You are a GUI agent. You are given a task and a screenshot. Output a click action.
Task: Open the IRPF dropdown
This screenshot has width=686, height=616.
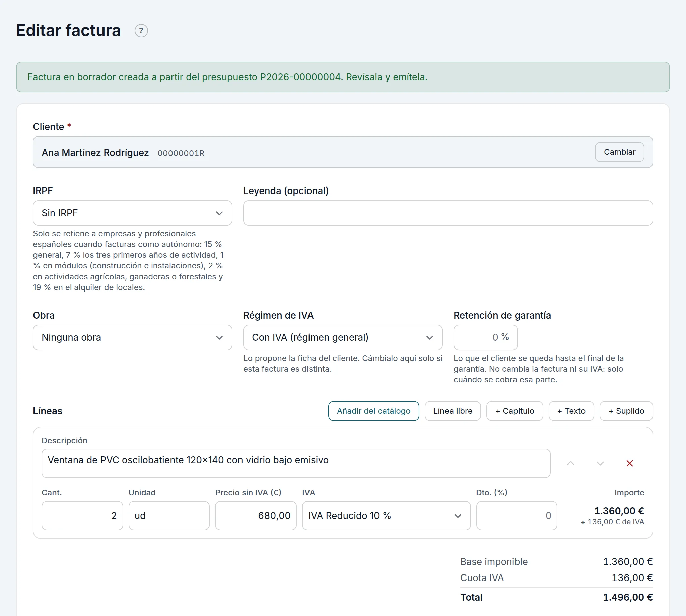pos(132,213)
